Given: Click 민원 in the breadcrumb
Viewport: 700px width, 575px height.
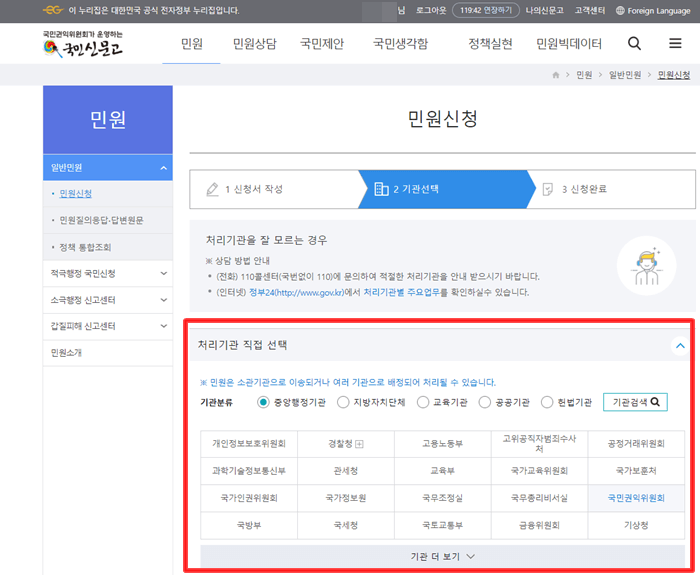Looking at the screenshot, I should pyautogui.click(x=584, y=75).
